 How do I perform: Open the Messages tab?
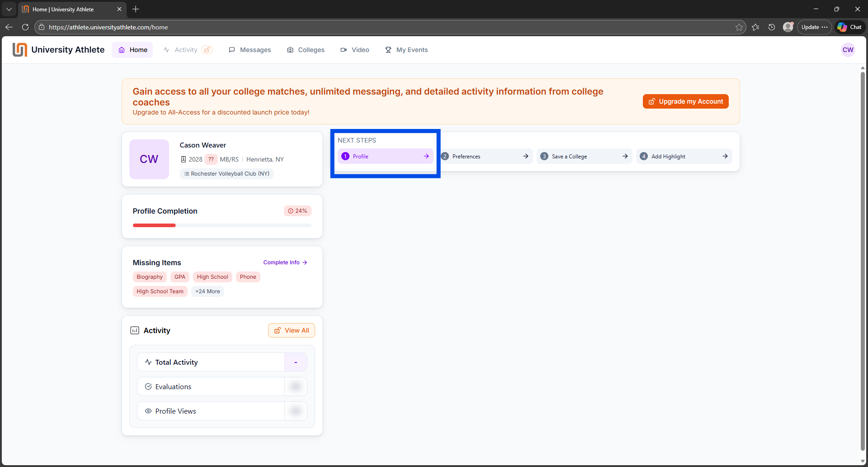point(250,50)
